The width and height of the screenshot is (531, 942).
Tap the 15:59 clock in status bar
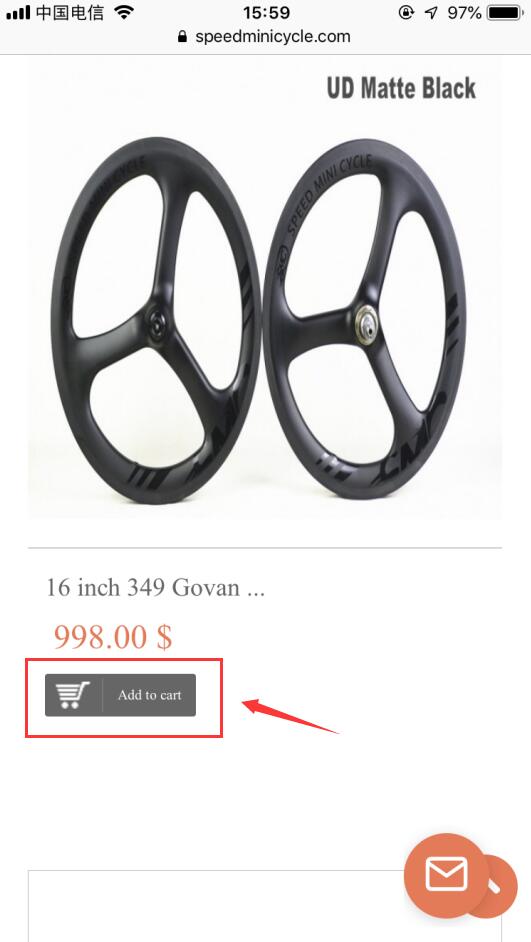coord(266,12)
